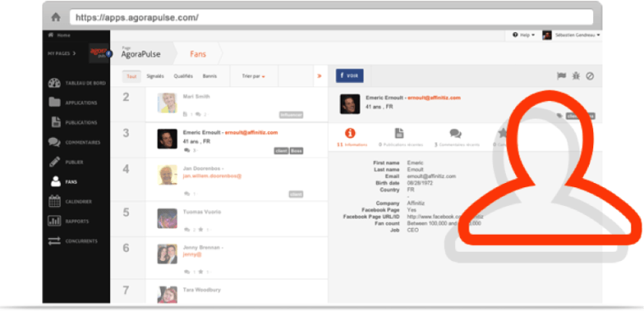This screenshot has height=311, width=644.
Task: Select Jan Doorenbos in the fans list
Action: point(236,180)
